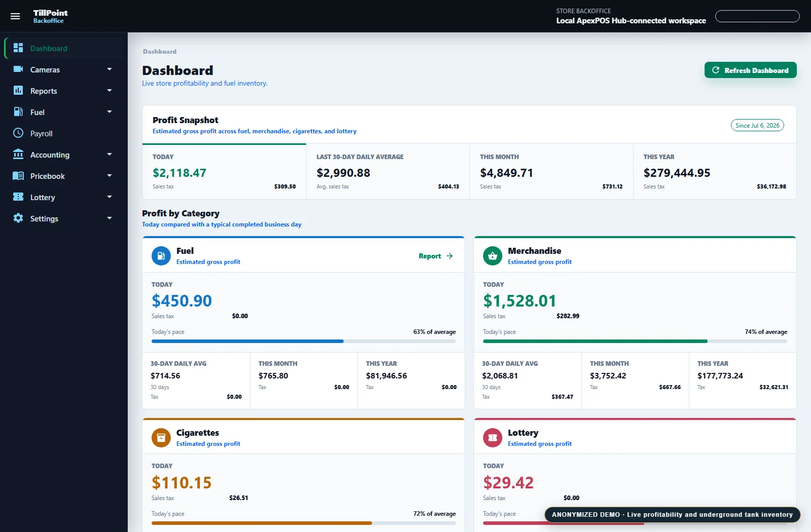Expand the Reports submenu arrow

coord(109,90)
